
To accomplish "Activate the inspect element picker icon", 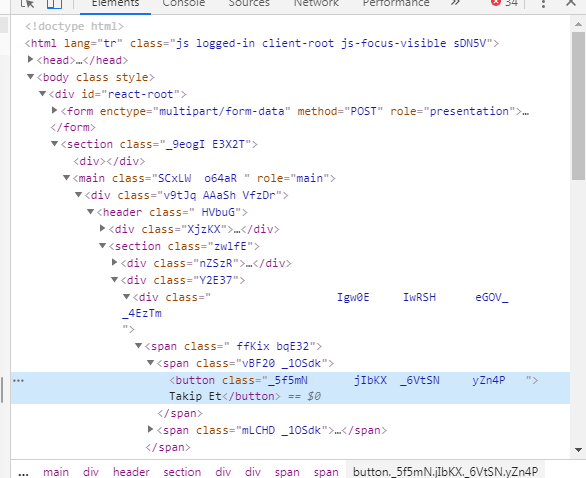I will pyautogui.click(x=27, y=3).
